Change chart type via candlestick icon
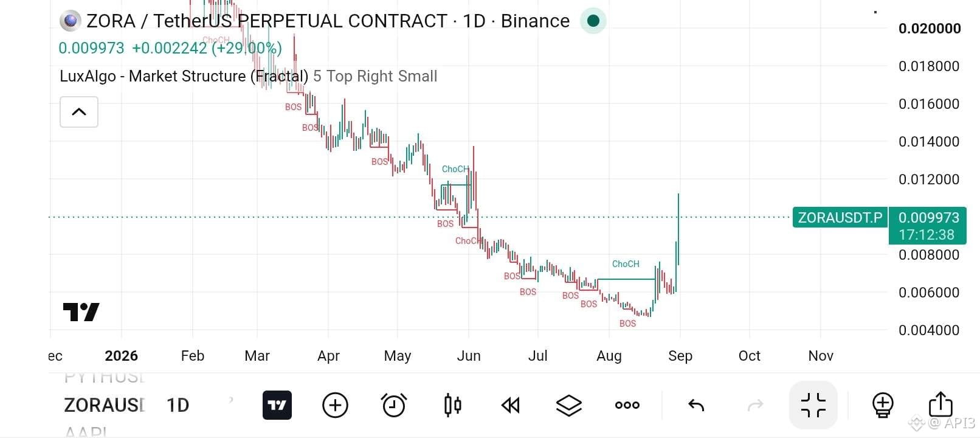 coord(452,405)
